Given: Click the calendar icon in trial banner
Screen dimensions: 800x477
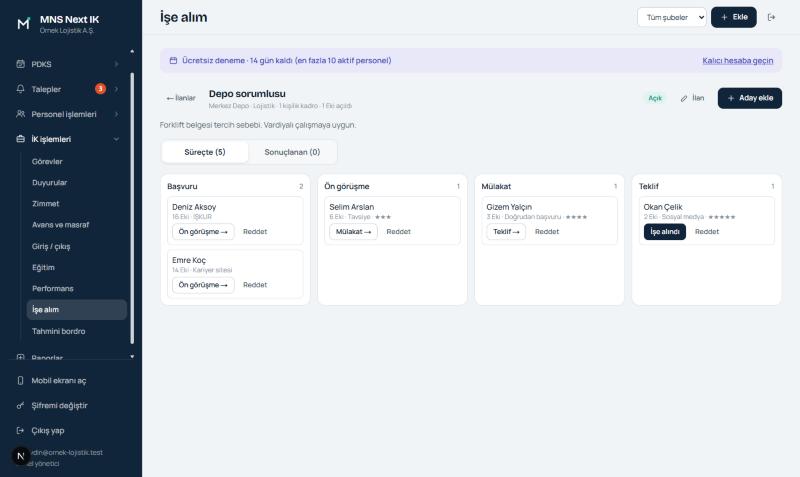Looking at the screenshot, I should [173, 60].
